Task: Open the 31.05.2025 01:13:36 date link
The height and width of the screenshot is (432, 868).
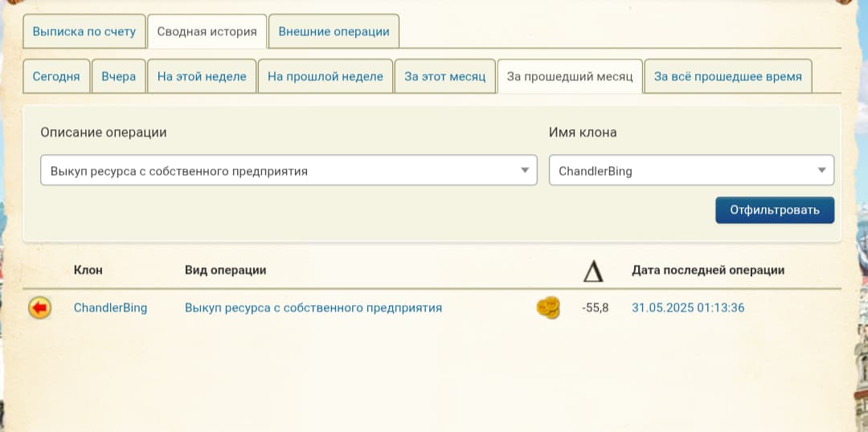Action: (x=688, y=308)
